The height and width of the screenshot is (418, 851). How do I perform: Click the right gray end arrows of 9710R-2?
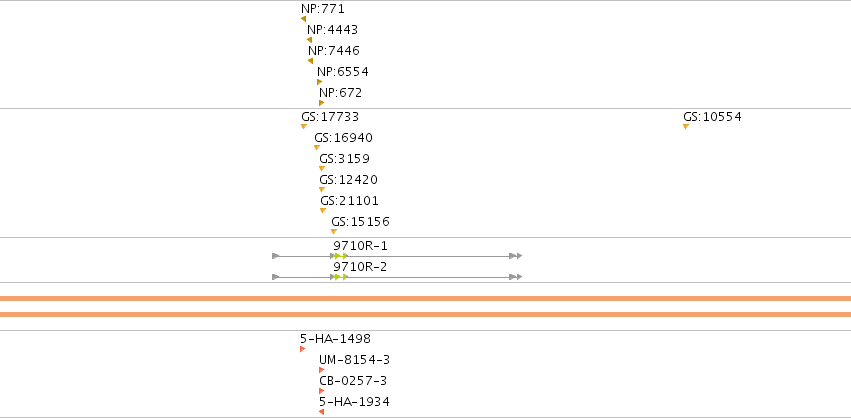tap(516, 277)
